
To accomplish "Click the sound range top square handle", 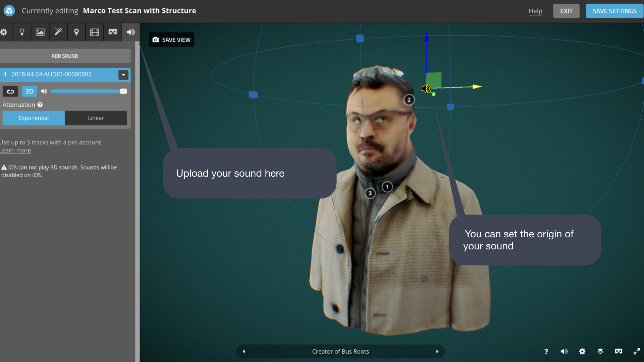I will tap(360, 39).
